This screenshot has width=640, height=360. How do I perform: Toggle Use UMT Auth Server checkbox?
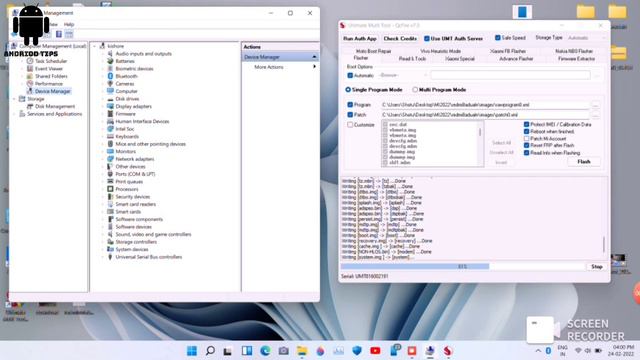427,38
